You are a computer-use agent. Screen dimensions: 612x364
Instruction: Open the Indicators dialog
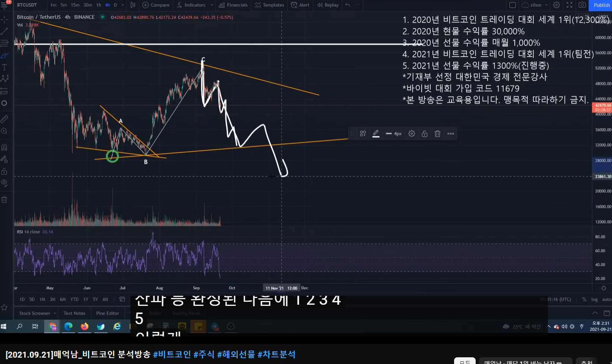tap(191, 5)
